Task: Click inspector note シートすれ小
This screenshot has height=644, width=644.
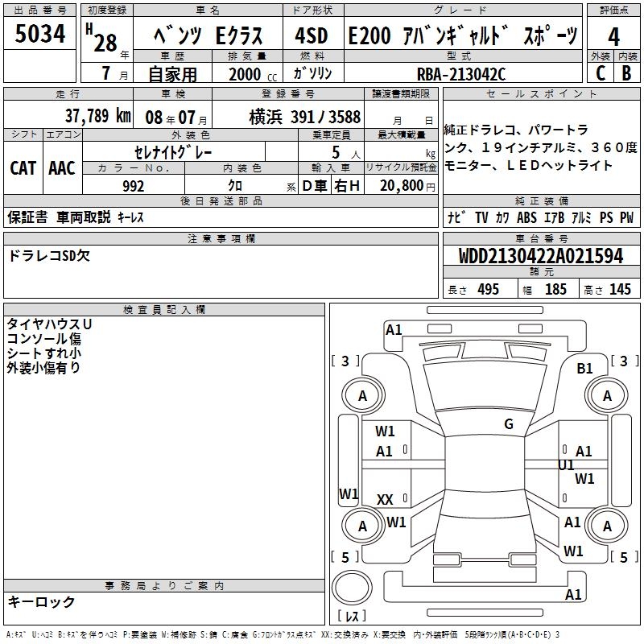Action: pos(44,353)
